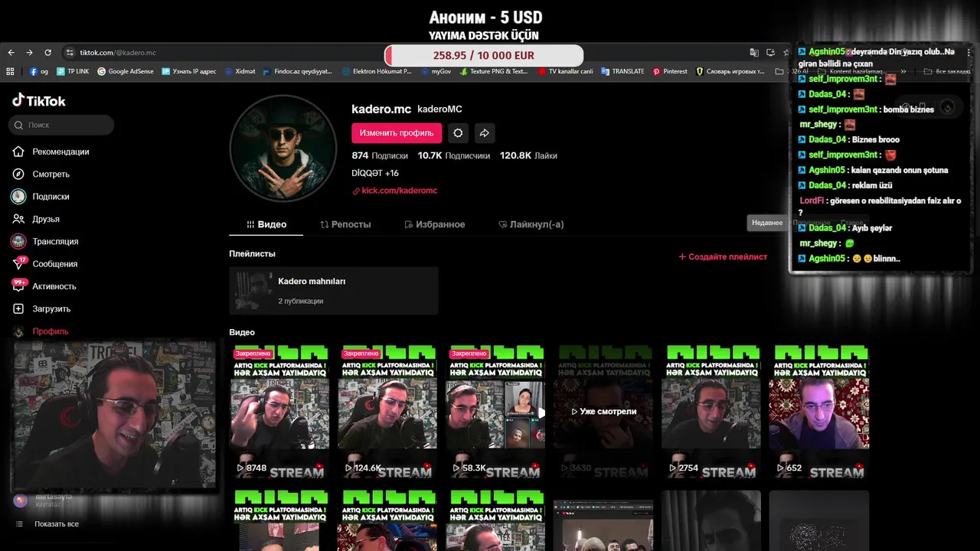Open the Друзья page
980x551 pixels.
click(x=35, y=219)
